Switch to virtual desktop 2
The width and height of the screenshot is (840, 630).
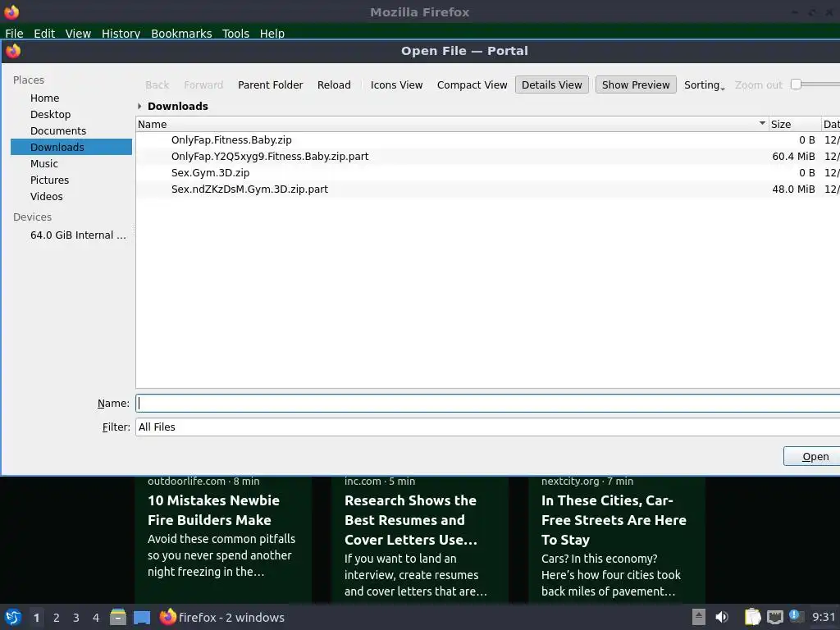pyautogui.click(x=57, y=618)
